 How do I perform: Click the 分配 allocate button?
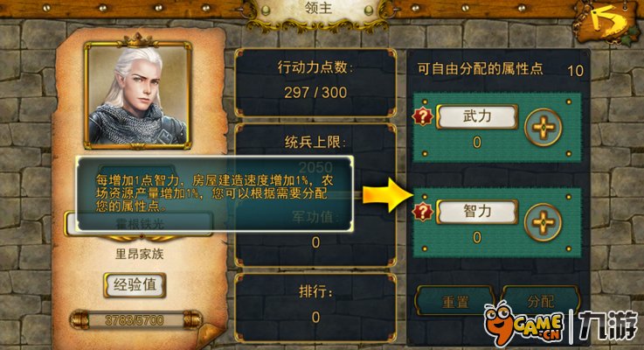tap(541, 301)
